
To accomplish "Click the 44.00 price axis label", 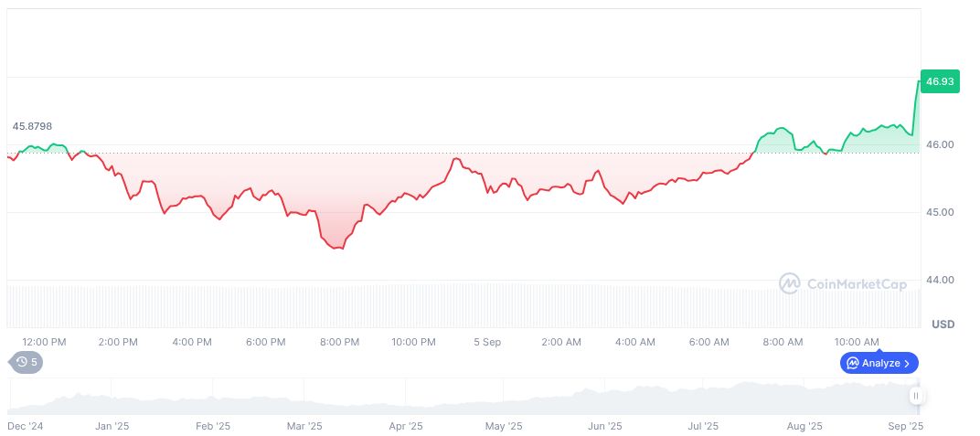I will (939, 280).
